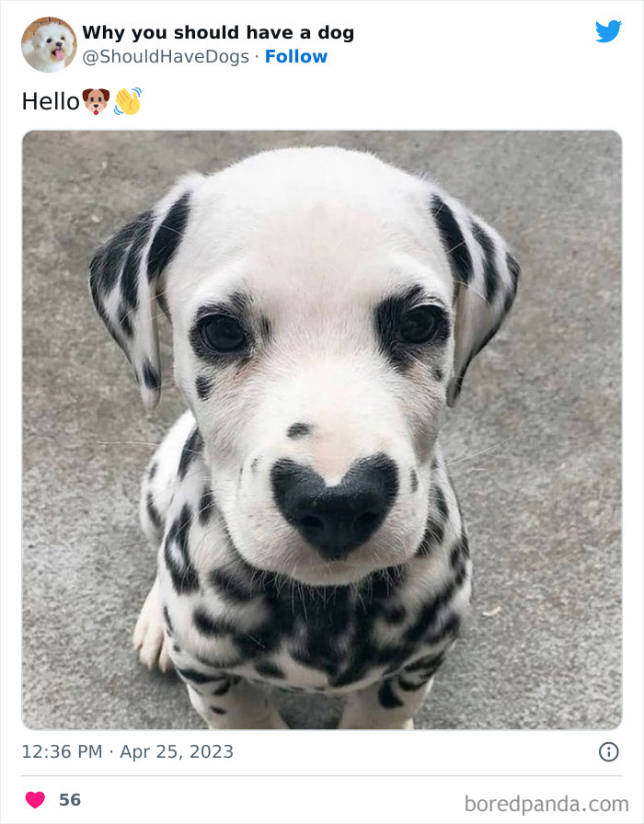
Task: Click the name "Why you should have a dog"
Action: tap(218, 32)
